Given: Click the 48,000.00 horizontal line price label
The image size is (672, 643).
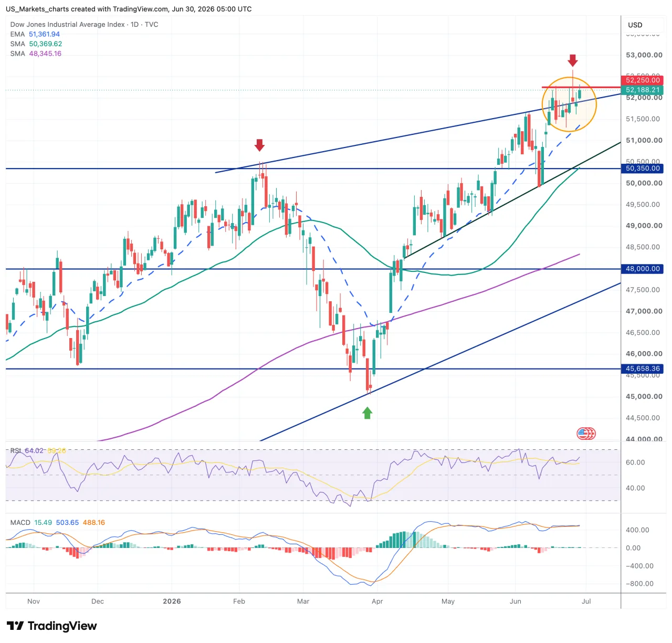Looking at the screenshot, I should [x=643, y=269].
